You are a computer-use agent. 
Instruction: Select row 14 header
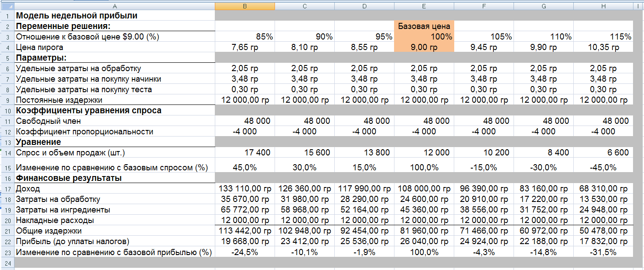pyautogui.click(x=7, y=152)
